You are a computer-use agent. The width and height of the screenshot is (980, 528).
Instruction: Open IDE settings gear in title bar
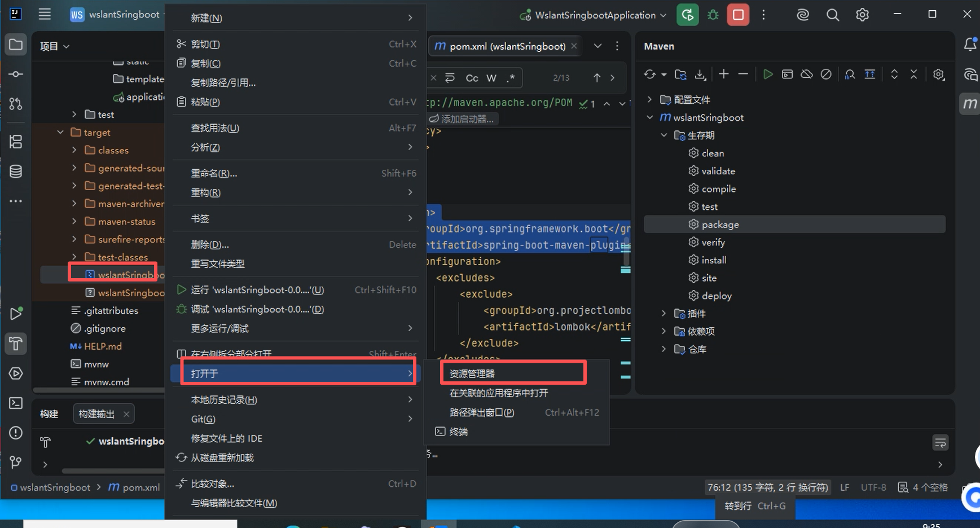click(x=862, y=15)
